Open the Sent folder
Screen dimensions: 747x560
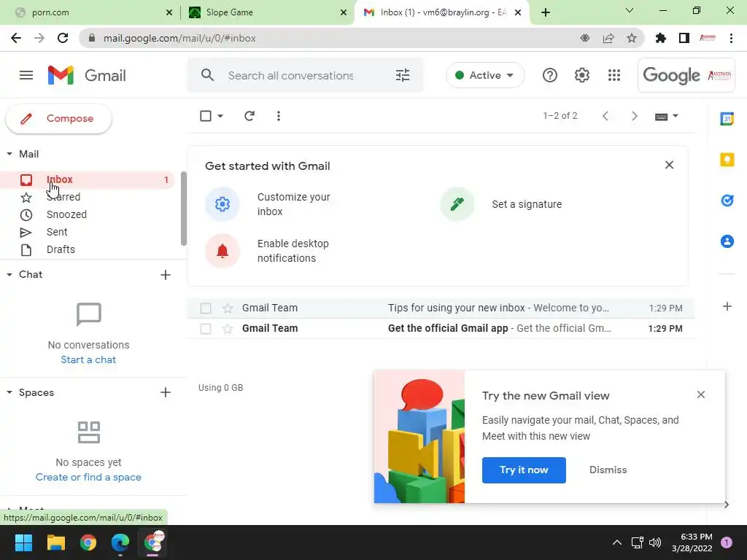(x=88, y=233)
